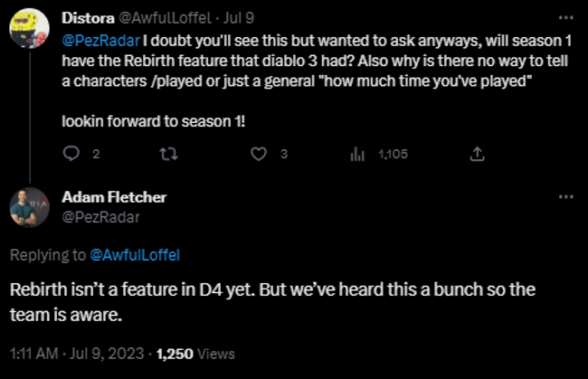Open more options on Adam Fletcher's tweet
The image size is (588, 379).
(x=565, y=196)
